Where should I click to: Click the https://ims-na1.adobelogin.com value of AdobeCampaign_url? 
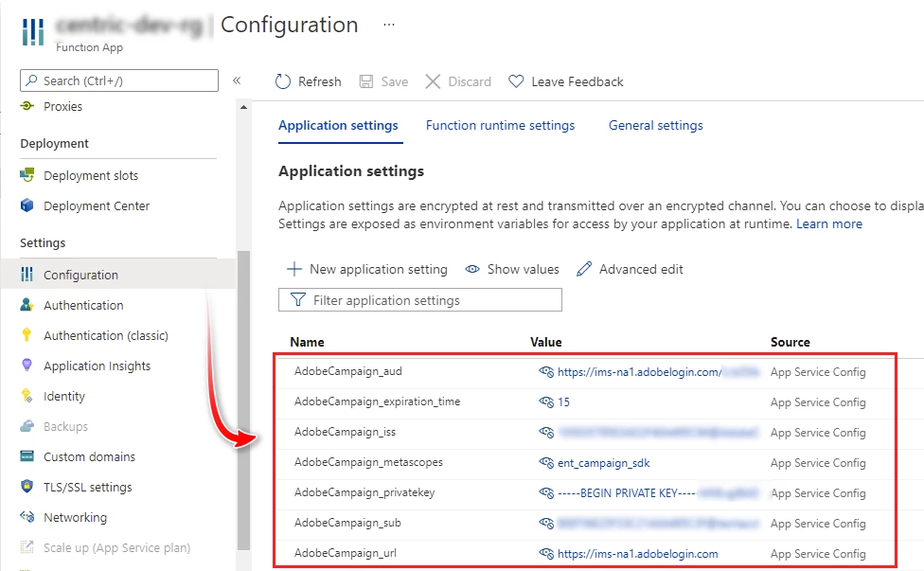[x=637, y=553]
